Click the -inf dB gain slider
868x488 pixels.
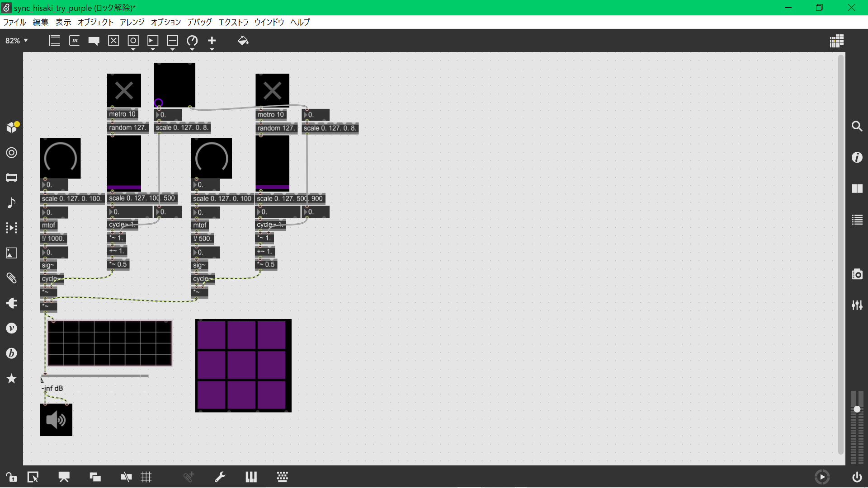(95, 376)
